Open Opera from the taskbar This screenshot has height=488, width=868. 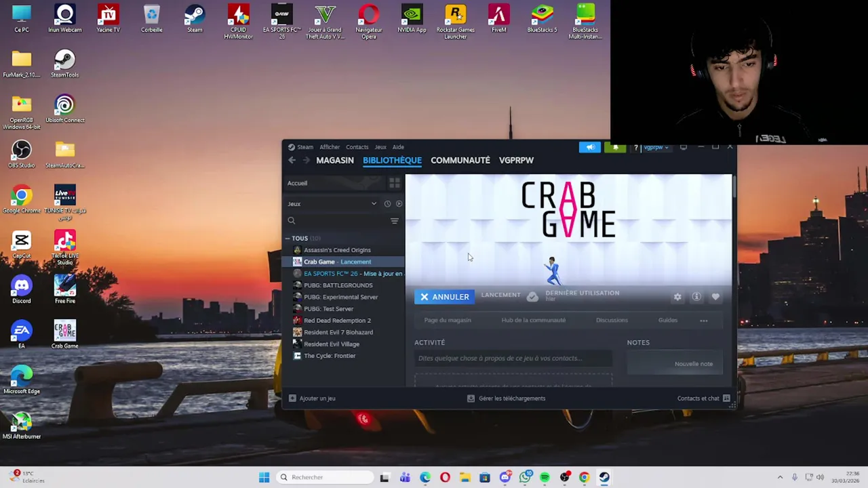coord(445,477)
